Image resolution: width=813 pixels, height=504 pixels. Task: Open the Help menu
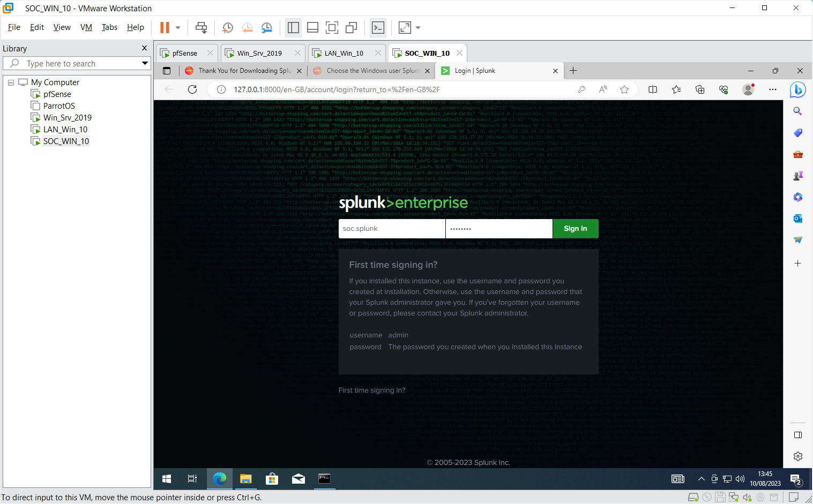tap(136, 27)
